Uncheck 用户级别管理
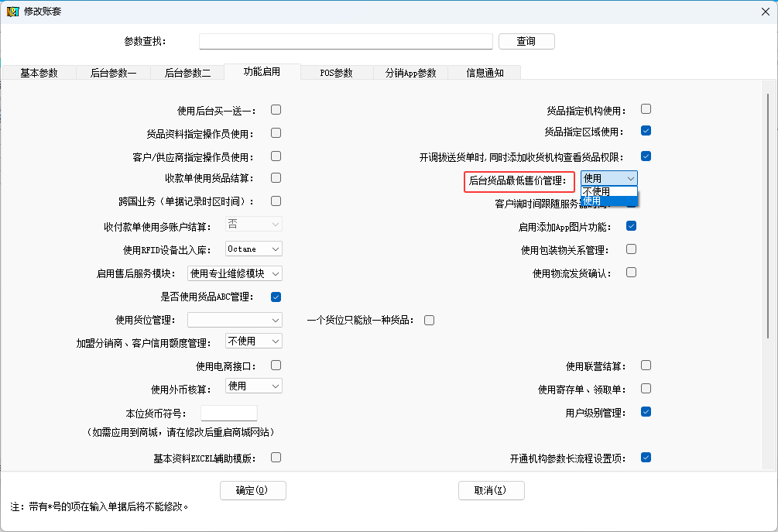The height and width of the screenshot is (532, 778). (646, 412)
